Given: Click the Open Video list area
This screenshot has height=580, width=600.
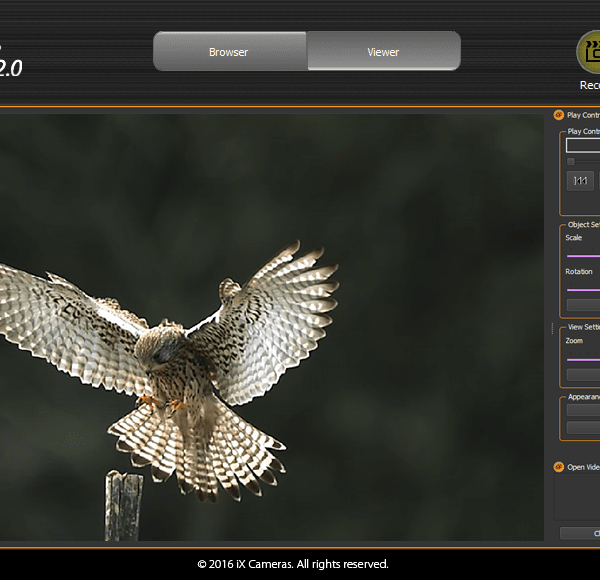Looking at the screenshot, I should (577, 497).
